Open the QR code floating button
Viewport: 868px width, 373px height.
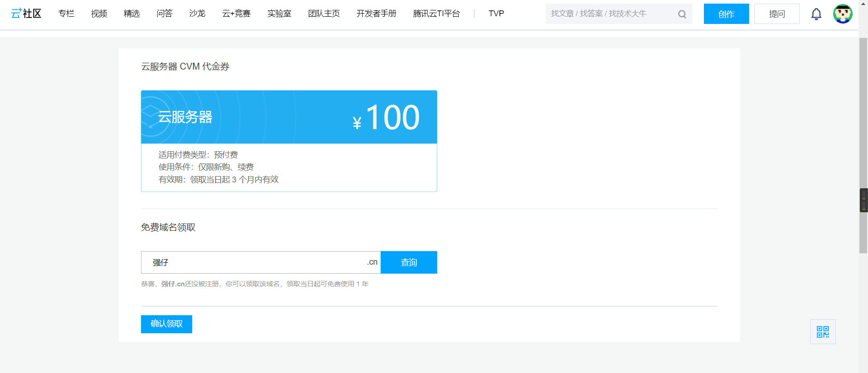tap(823, 332)
